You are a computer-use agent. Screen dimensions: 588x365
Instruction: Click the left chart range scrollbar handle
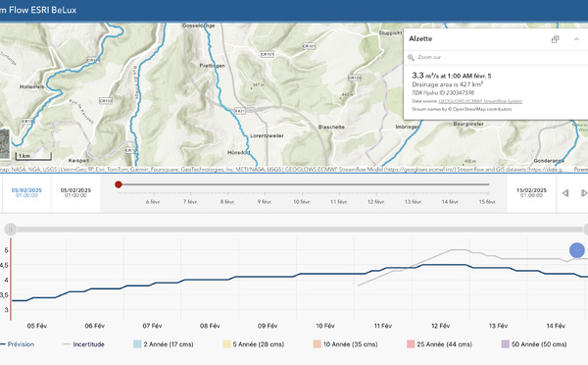click(11, 229)
